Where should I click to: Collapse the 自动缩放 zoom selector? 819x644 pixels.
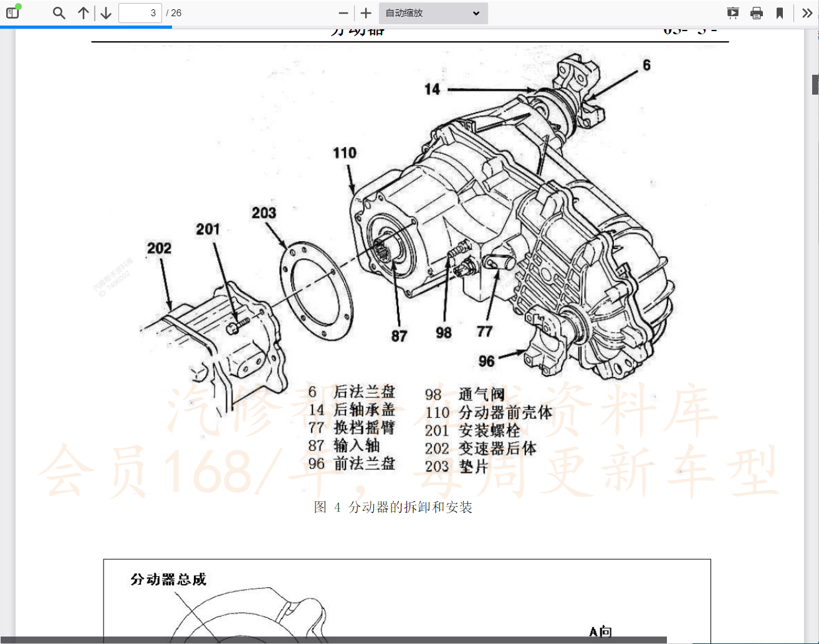click(476, 12)
